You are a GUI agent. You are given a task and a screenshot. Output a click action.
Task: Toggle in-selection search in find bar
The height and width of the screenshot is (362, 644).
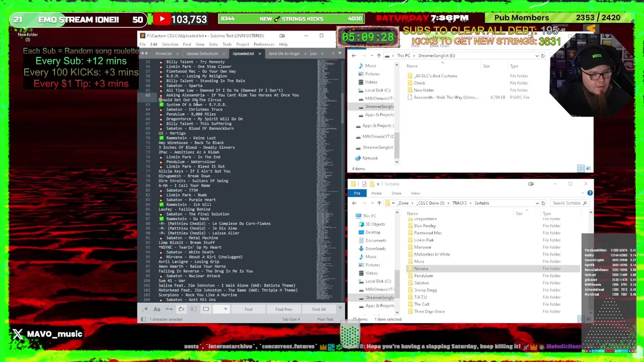[194, 309]
